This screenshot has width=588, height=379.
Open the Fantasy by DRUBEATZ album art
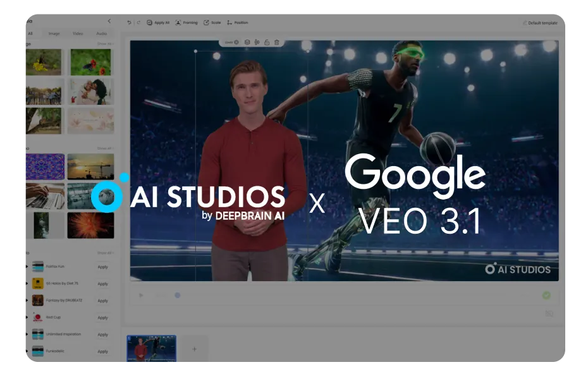(37, 300)
